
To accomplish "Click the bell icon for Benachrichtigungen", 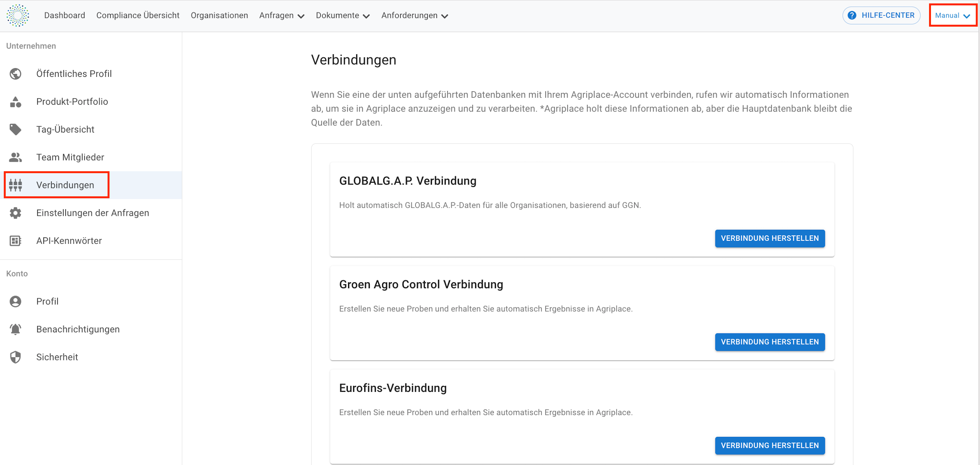I will pyautogui.click(x=16, y=330).
